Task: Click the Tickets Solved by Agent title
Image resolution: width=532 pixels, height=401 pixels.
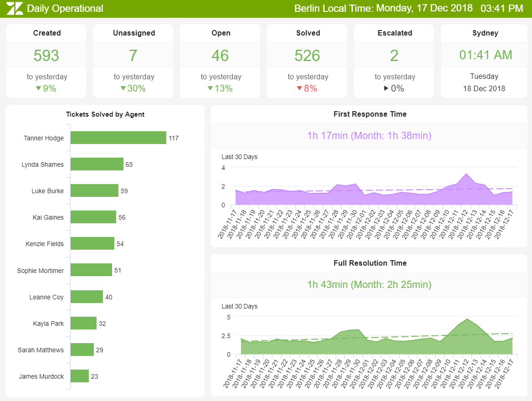Action: (x=105, y=114)
